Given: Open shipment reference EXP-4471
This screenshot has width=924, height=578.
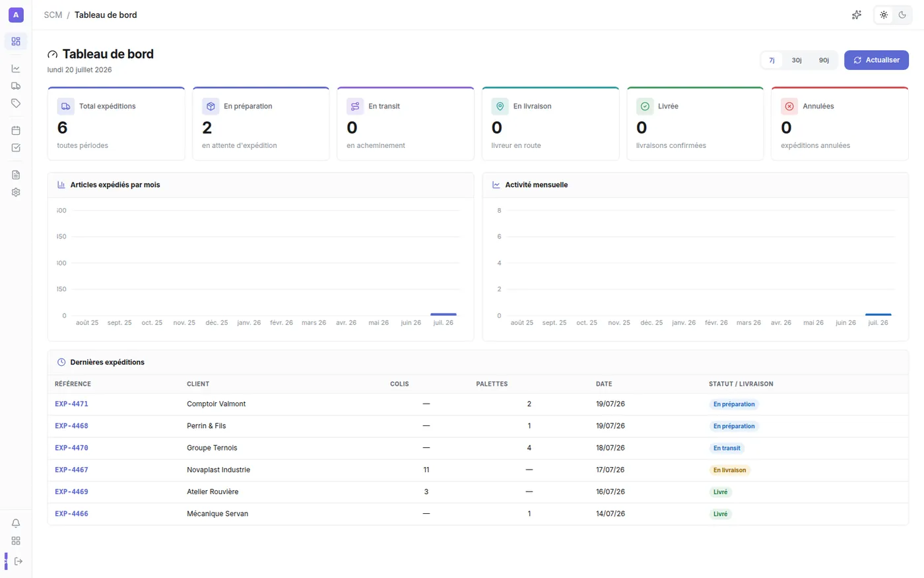Looking at the screenshot, I should click(71, 404).
